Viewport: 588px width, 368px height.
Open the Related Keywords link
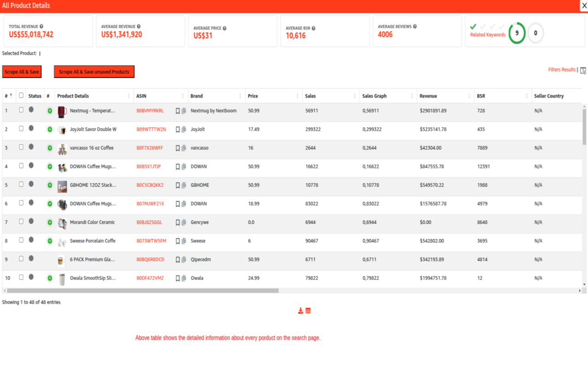coord(488,34)
